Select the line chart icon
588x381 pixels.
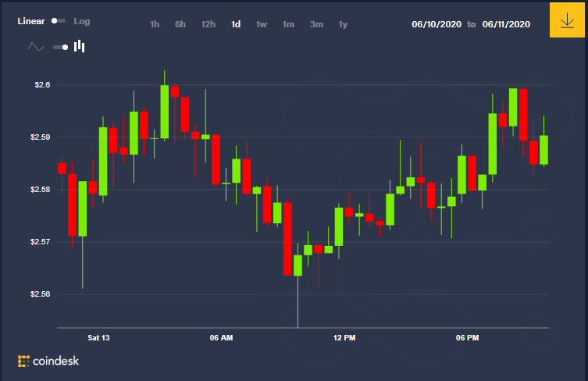[37, 47]
